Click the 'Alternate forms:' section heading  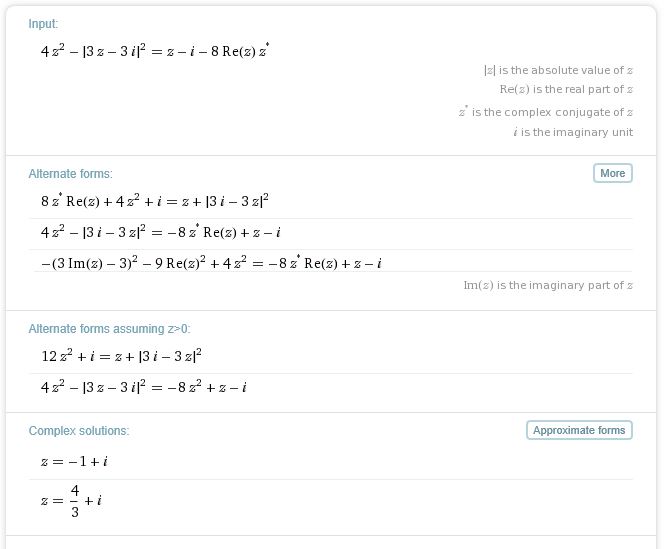(70, 174)
